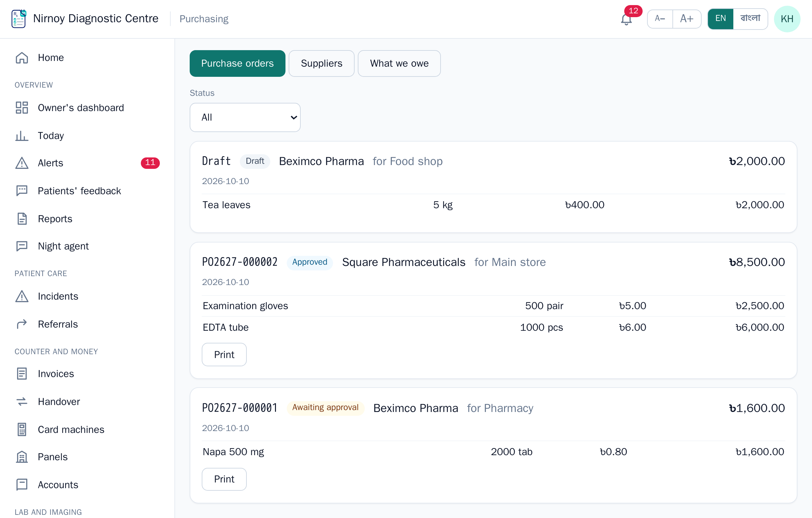This screenshot has height=518, width=812.
Task: Click the Card machines calculator icon
Action: tap(22, 429)
